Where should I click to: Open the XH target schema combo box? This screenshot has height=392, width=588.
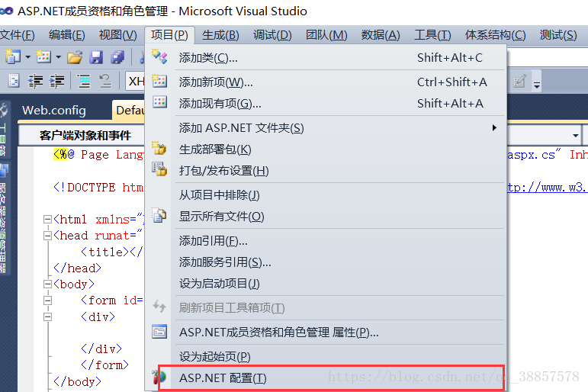point(135,81)
